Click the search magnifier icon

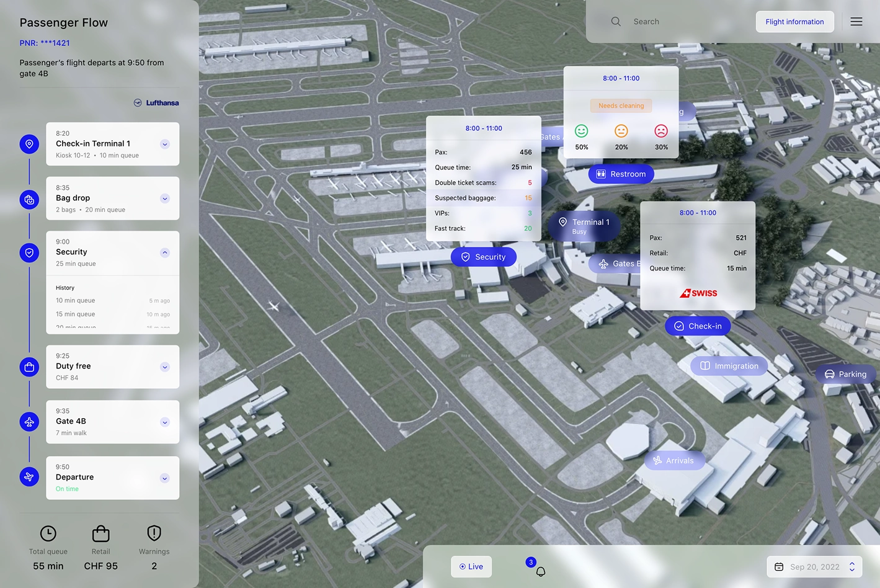pos(616,21)
